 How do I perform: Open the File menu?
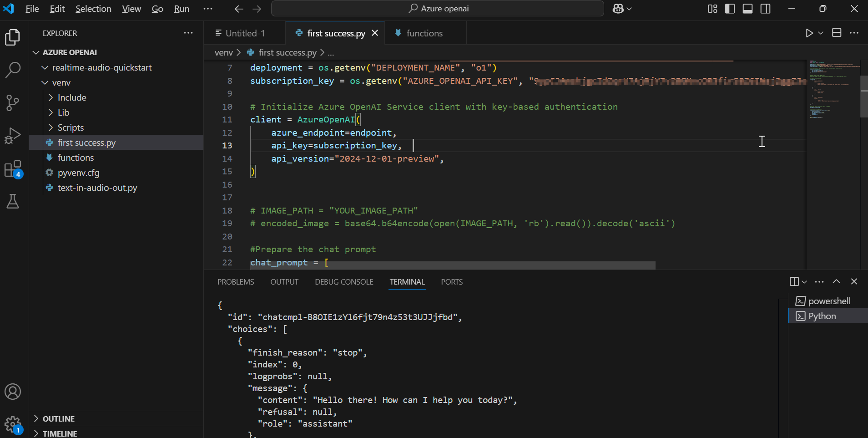32,9
